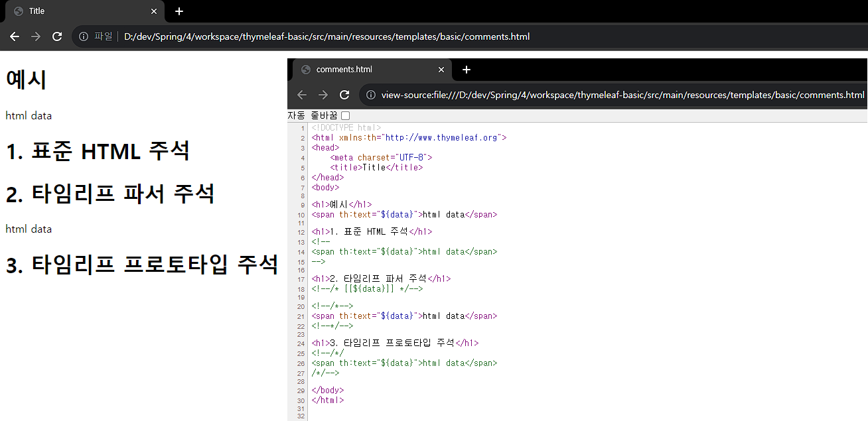Click source line 18 parser comment
The height and width of the screenshot is (421, 868).
pos(367,289)
